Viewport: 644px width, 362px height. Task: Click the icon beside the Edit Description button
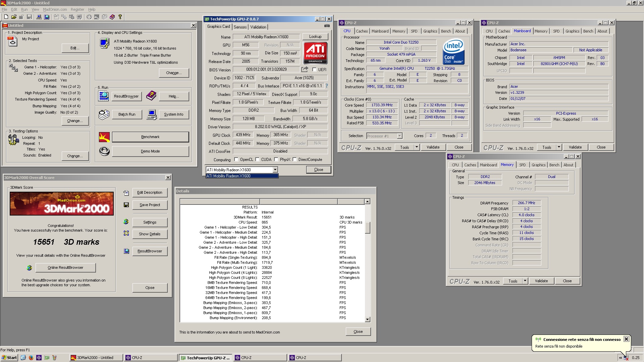[126, 193]
